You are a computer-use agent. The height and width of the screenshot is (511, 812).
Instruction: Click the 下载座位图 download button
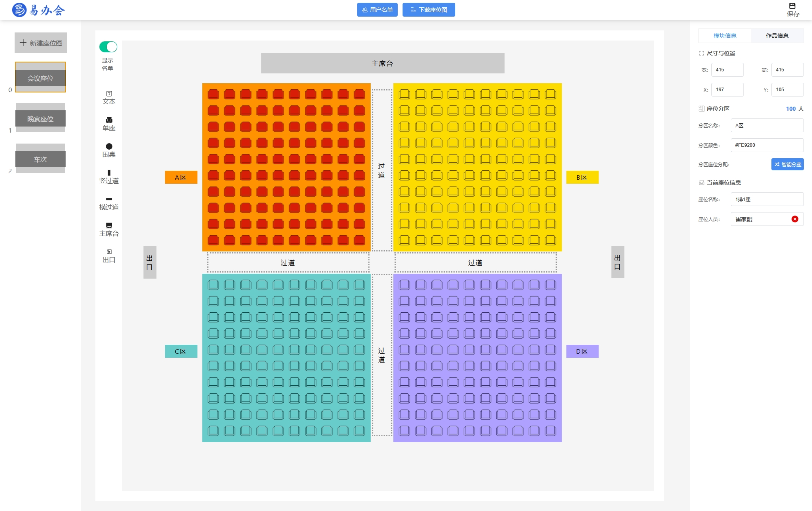[429, 10]
